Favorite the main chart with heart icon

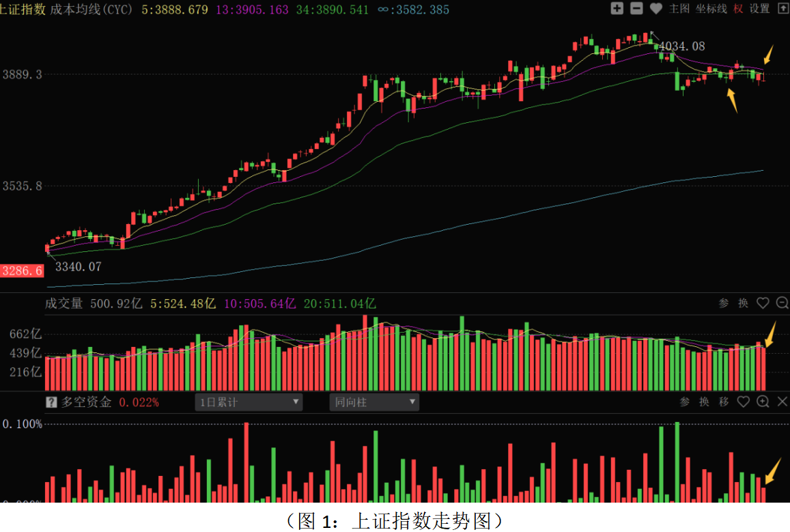(656, 8)
